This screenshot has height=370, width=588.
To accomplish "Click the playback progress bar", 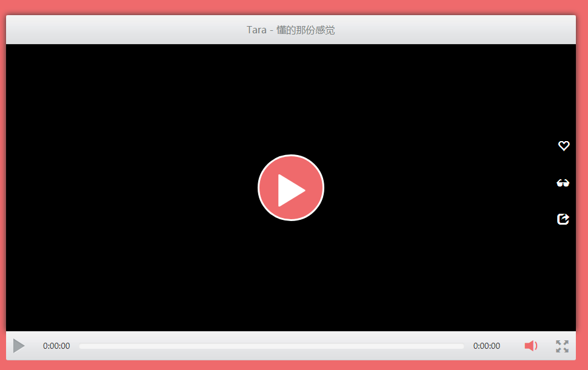I will coord(271,346).
